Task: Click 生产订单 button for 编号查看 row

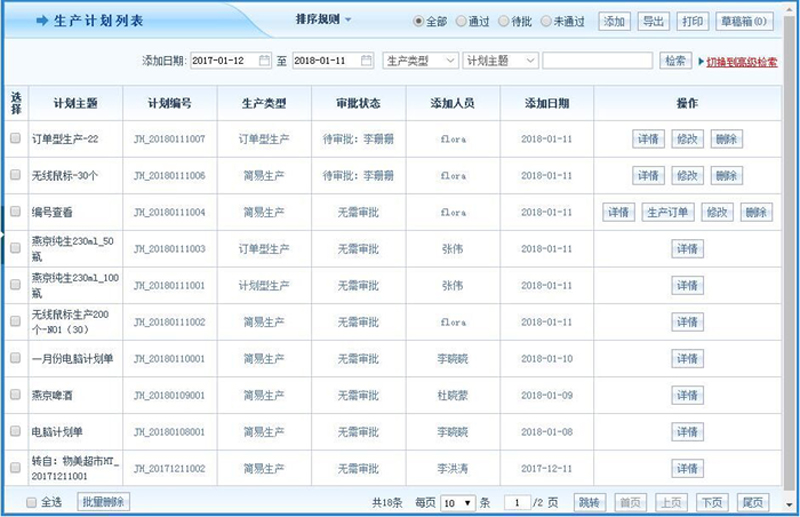Action: tap(667, 212)
